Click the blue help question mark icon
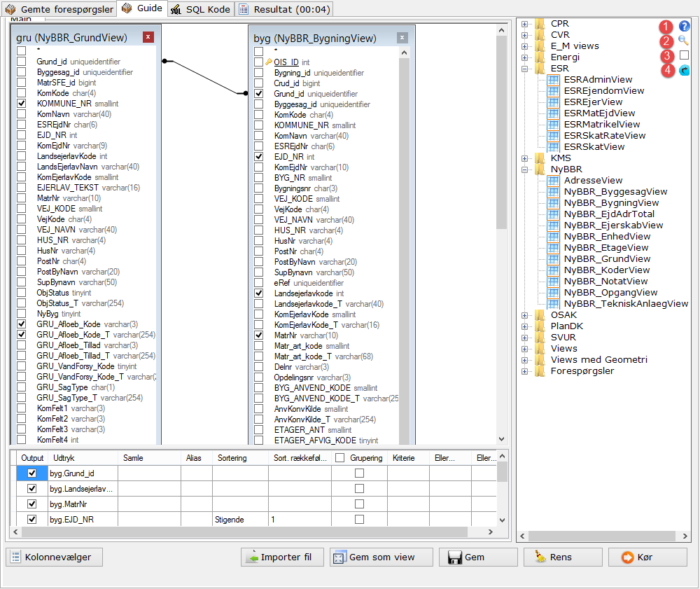The width and height of the screenshot is (700, 589). [684, 26]
